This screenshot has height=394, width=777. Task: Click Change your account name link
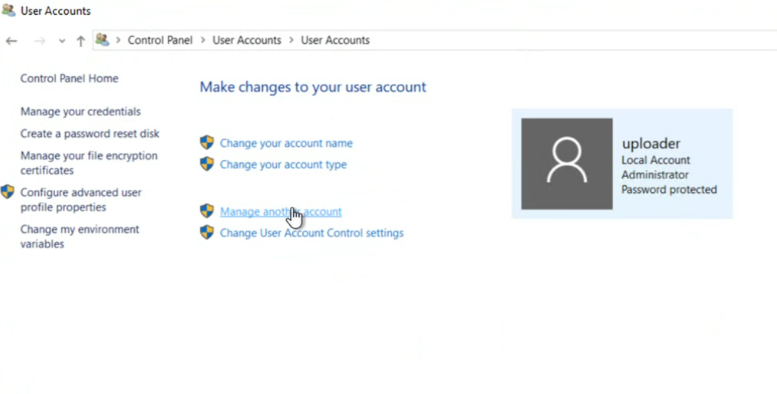[286, 143]
